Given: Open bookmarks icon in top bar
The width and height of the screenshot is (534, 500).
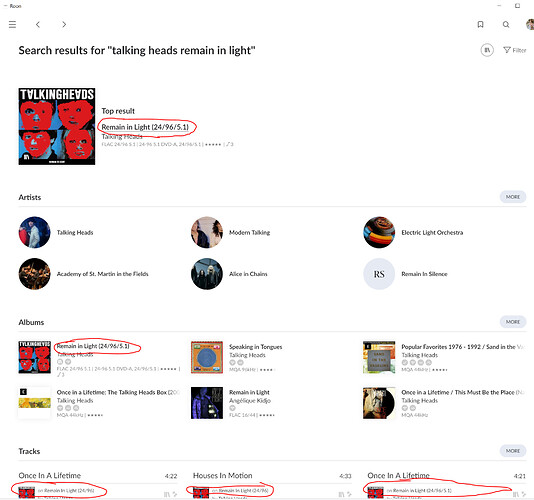Looking at the screenshot, I should point(480,24).
